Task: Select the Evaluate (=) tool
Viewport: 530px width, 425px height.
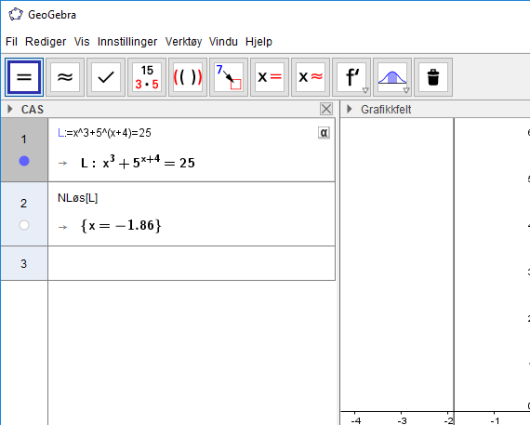Action: [24, 77]
